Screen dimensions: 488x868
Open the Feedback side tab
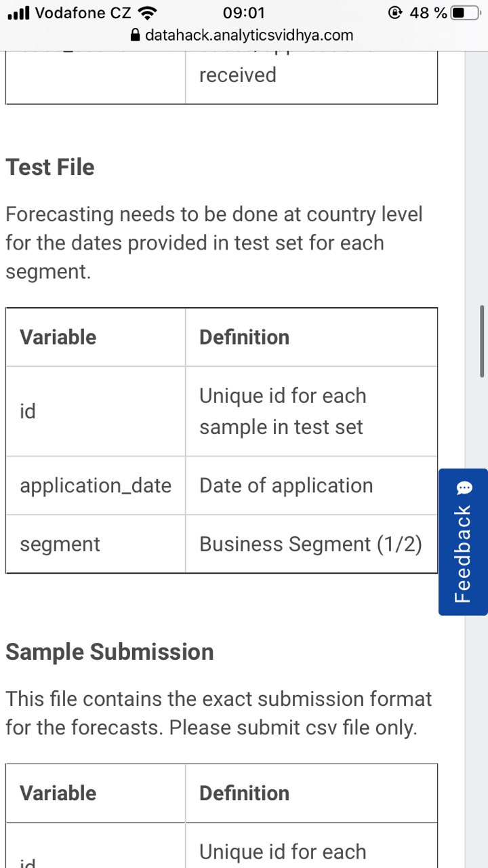463,542
